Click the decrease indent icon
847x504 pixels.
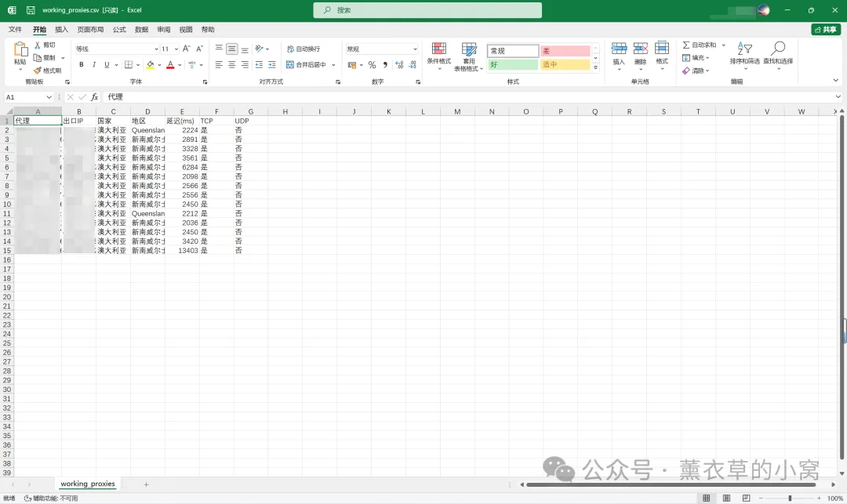pos(260,65)
